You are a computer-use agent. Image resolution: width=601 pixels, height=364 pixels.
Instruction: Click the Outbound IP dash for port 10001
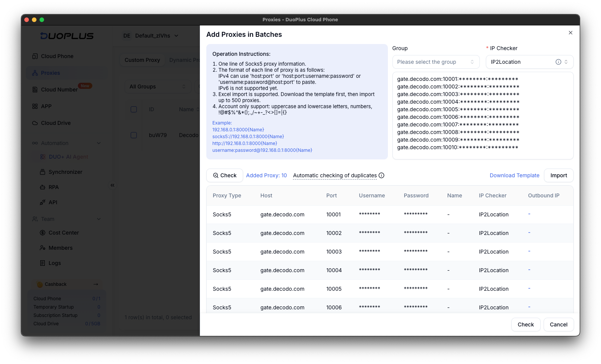529,214
